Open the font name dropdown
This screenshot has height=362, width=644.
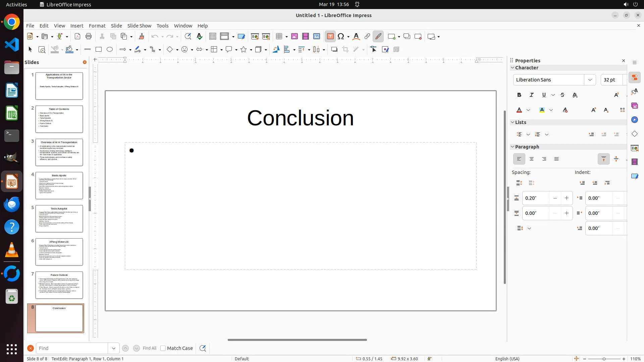click(590, 80)
